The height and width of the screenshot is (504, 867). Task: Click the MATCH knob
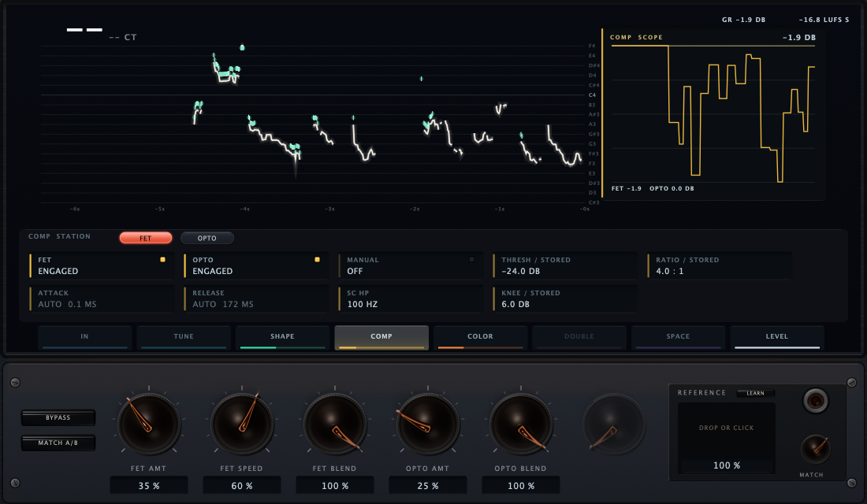(x=815, y=449)
